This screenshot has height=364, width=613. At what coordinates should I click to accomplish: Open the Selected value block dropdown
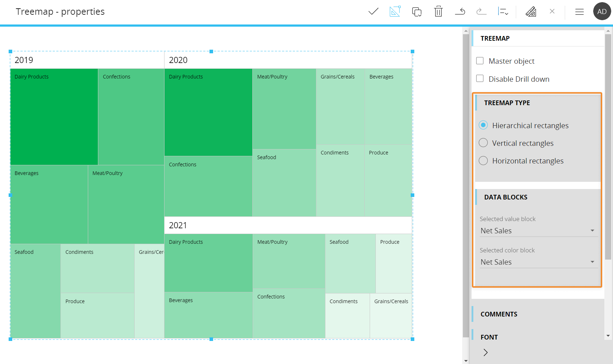click(538, 231)
